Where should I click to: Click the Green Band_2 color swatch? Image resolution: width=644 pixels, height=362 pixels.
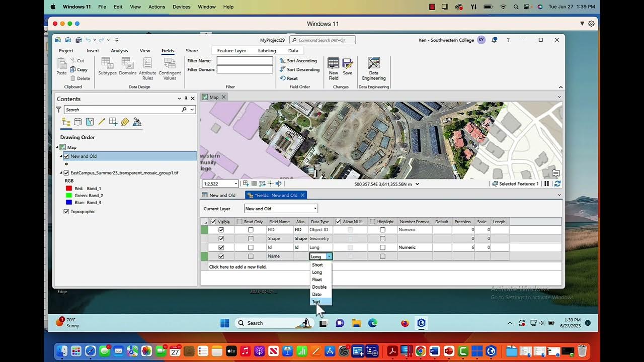[69, 196]
